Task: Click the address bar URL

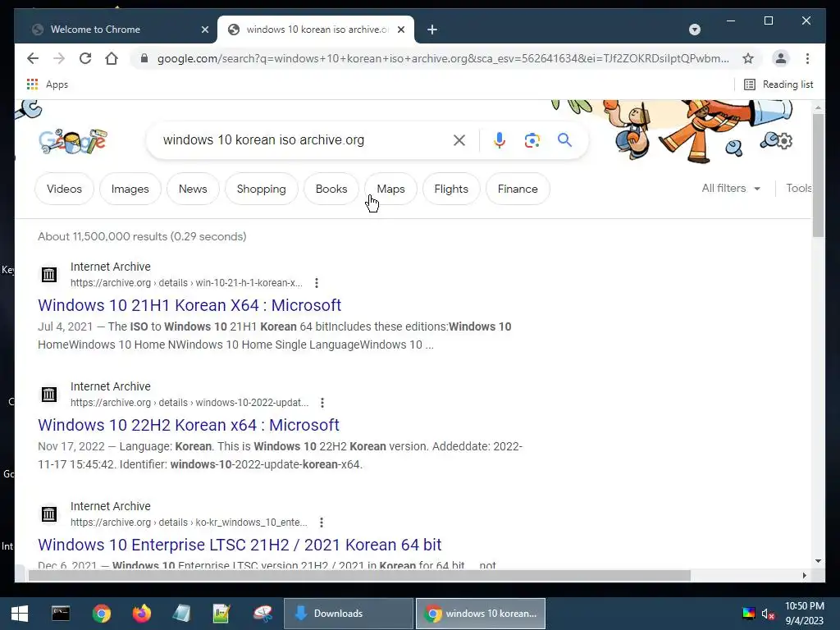Action: (x=443, y=58)
